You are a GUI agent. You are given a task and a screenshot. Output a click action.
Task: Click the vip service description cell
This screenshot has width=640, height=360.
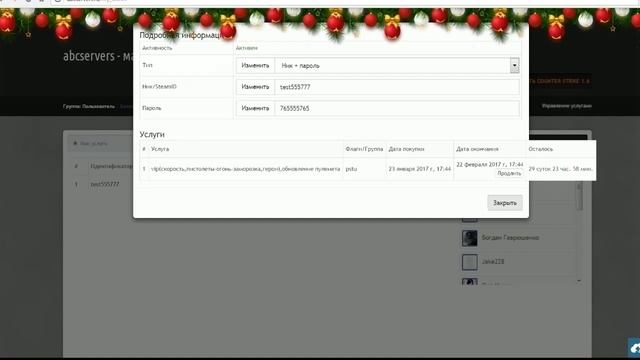point(245,169)
